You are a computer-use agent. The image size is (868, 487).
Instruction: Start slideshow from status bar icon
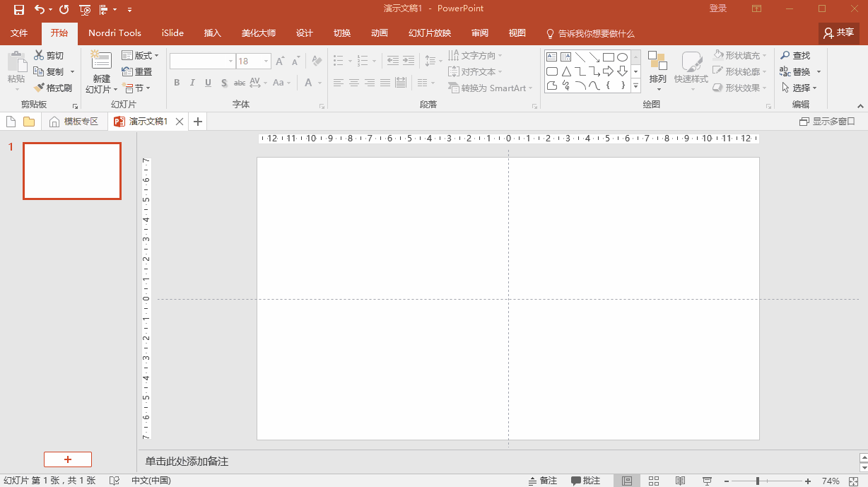pos(707,481)
